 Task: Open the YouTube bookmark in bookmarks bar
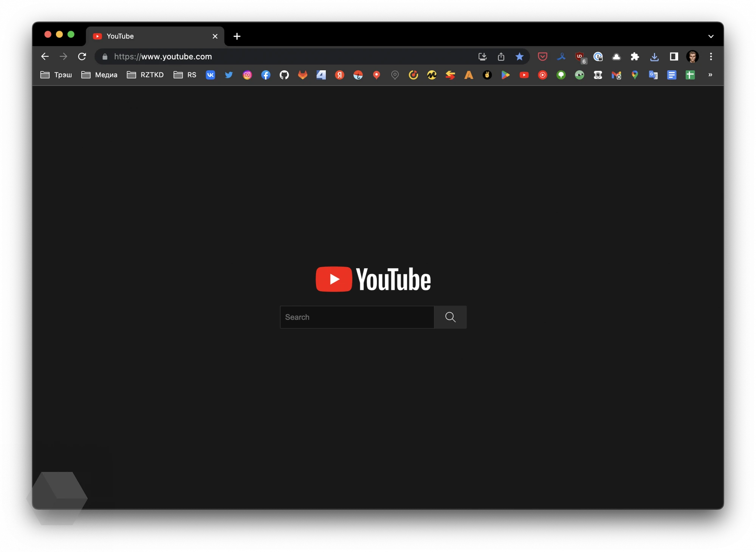pos(524,75)
